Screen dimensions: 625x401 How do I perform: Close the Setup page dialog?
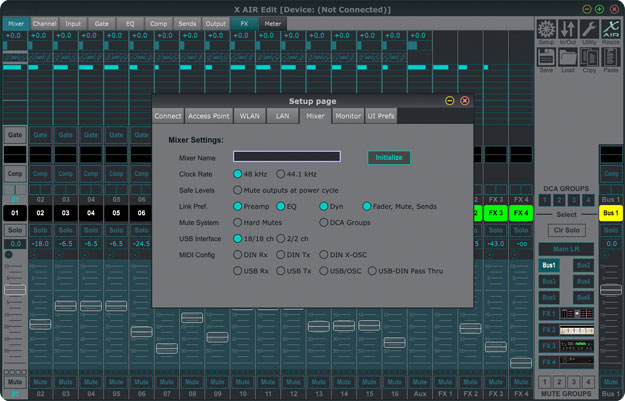(x=465, y=100)
